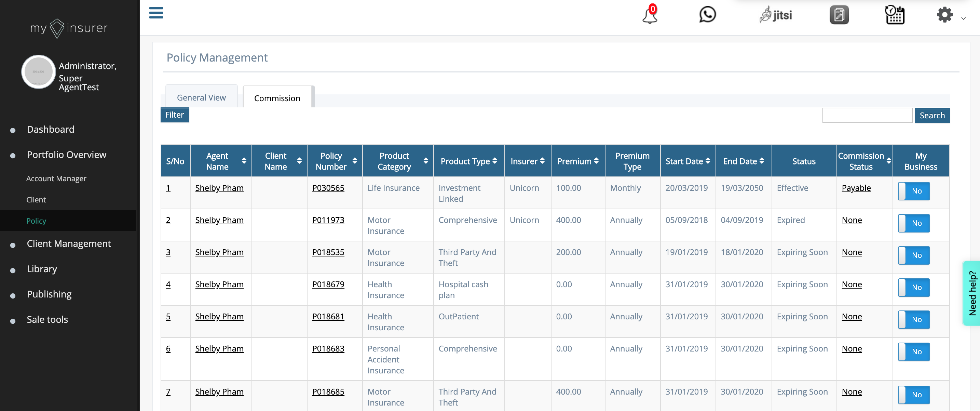
Task: Open the Need help? side tab
Action: (972, 293)
